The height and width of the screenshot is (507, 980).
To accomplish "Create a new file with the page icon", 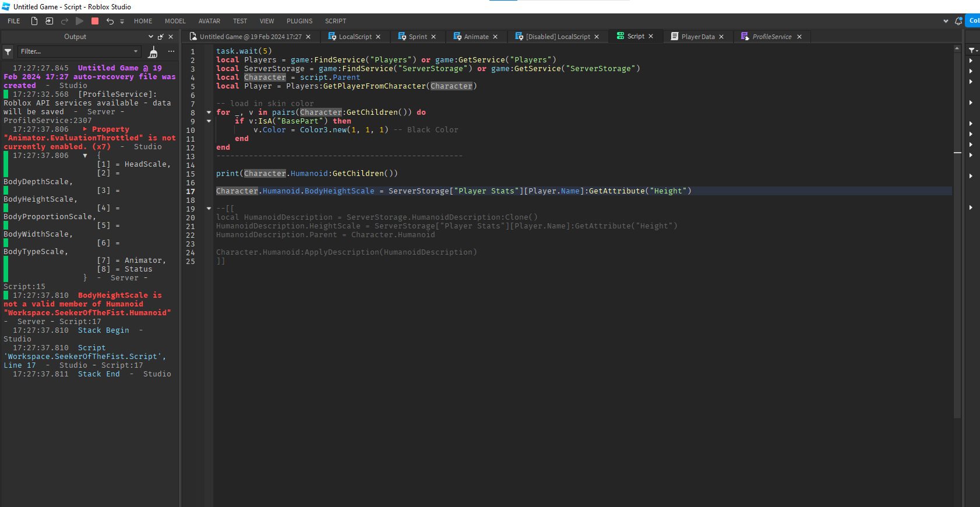I will click(x=34, y=21).
